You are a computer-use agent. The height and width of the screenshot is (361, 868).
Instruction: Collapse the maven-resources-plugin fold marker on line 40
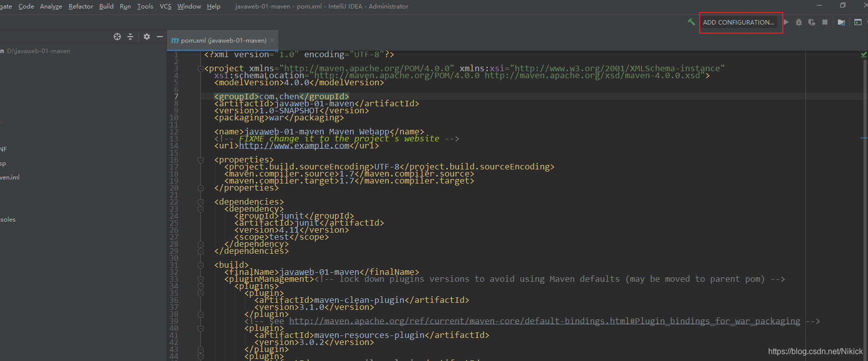(200, 328)
